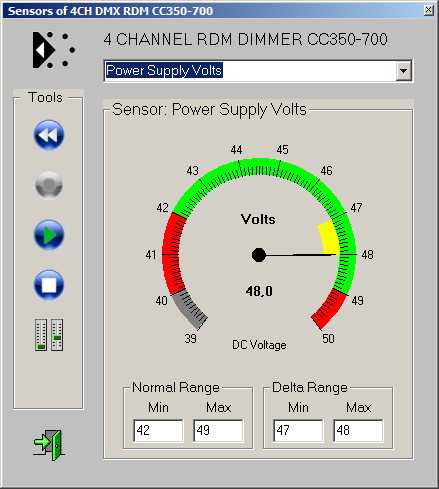
Task: Select the Power Supply Volts combo box text
Action: [164, 71]
